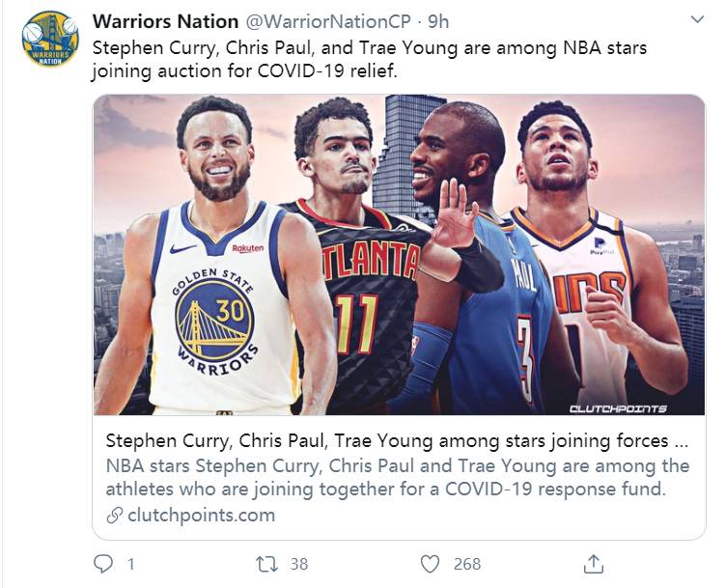Click the chain link icon beside clutchpoints.com
The image size is (725, 588).
114,516
